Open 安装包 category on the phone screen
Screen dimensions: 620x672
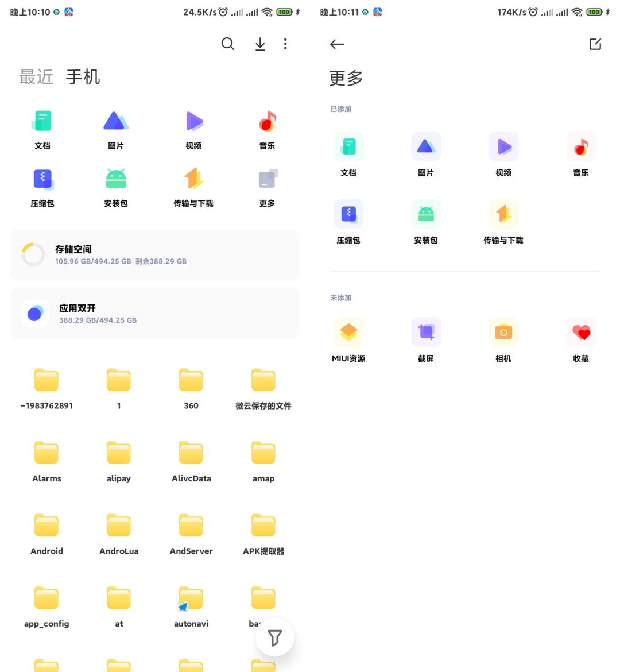point(116,188)
